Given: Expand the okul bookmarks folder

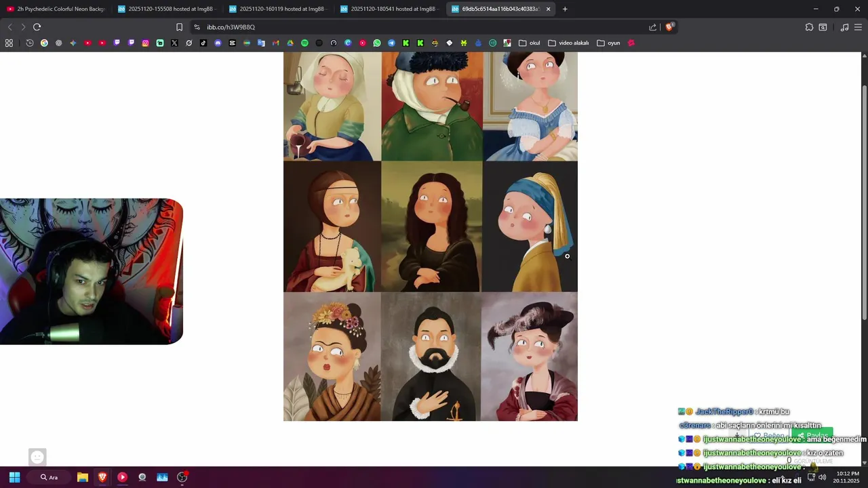Looking at the screenshot, I should 529,43.
